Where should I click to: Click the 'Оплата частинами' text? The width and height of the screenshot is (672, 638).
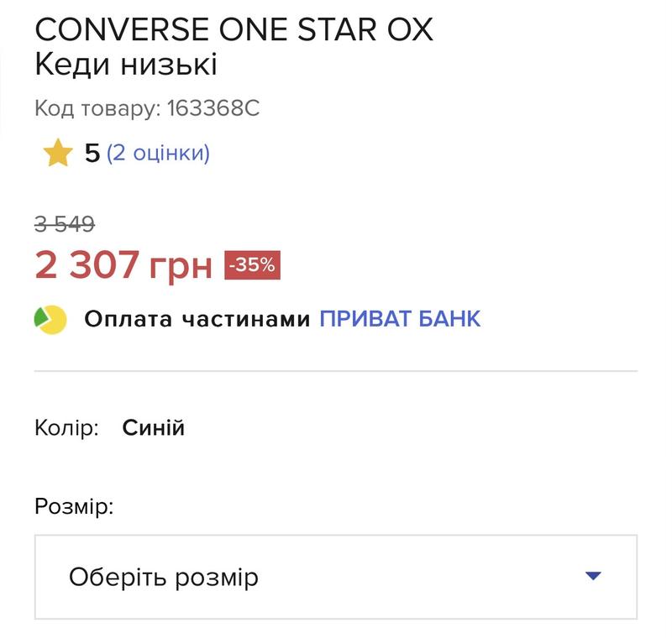[197, 319]
